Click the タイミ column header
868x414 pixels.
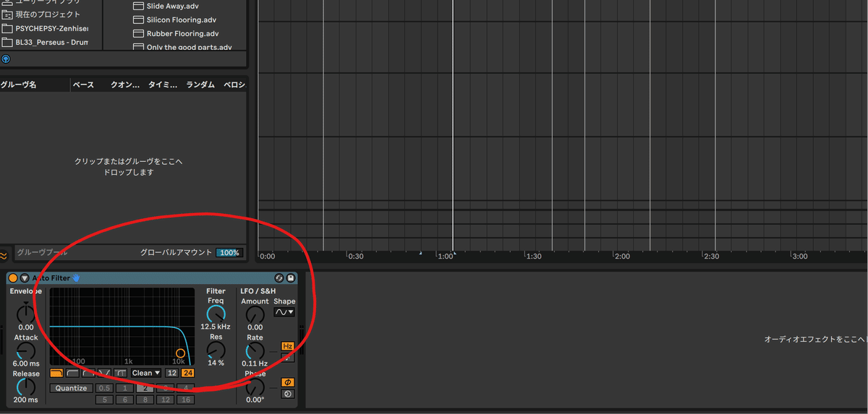click(x=163, y=85)
